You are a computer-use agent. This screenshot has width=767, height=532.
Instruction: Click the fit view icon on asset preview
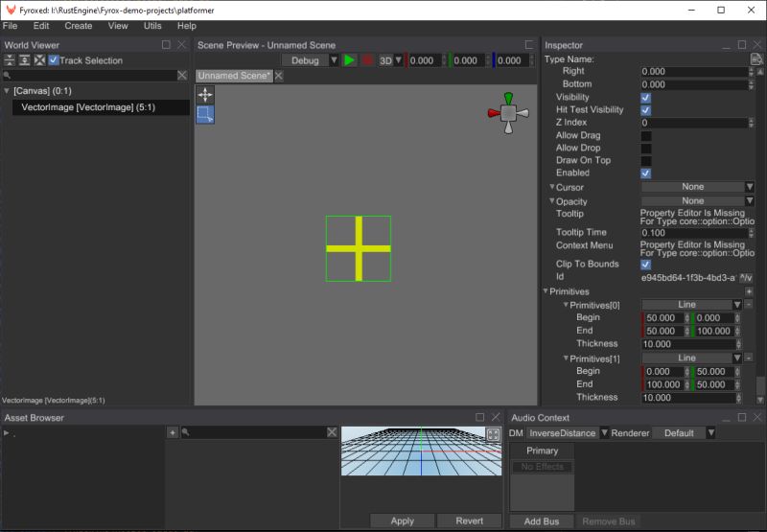pos(493,434)
